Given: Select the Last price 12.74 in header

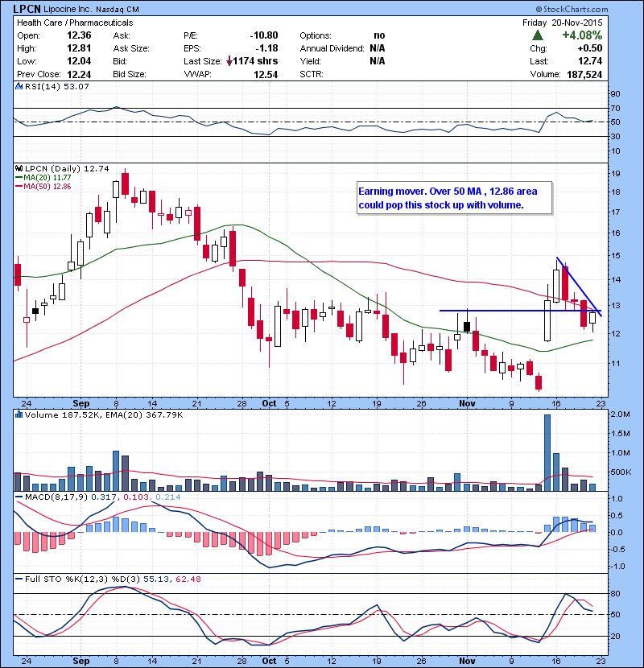Looking at the screenshot, I should coord(590,61).
